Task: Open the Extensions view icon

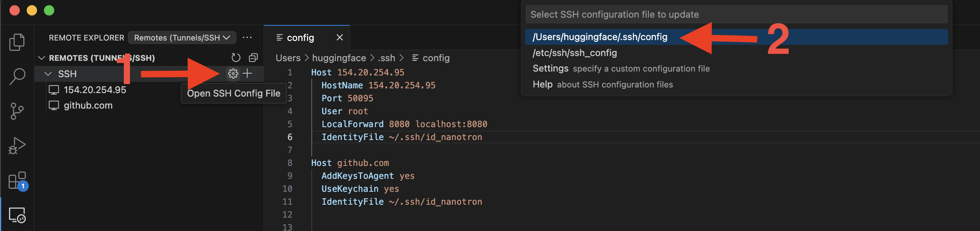Action: tap(17, 181)
